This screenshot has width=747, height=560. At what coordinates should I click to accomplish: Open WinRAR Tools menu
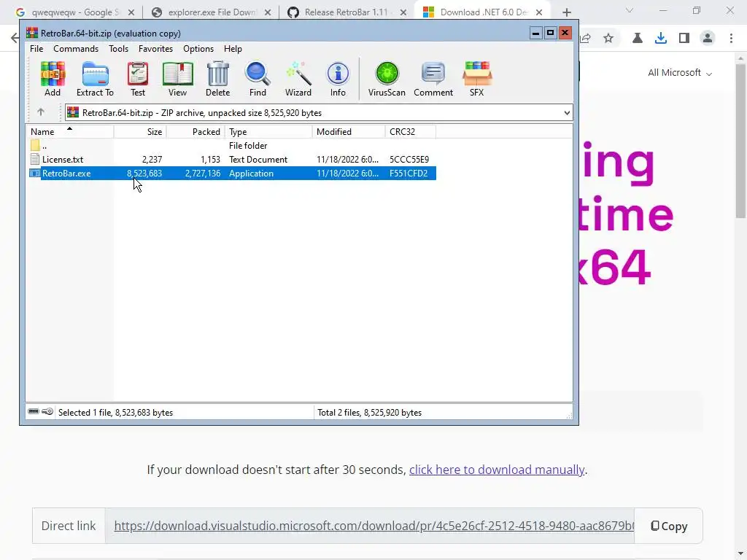click(118, 49)
